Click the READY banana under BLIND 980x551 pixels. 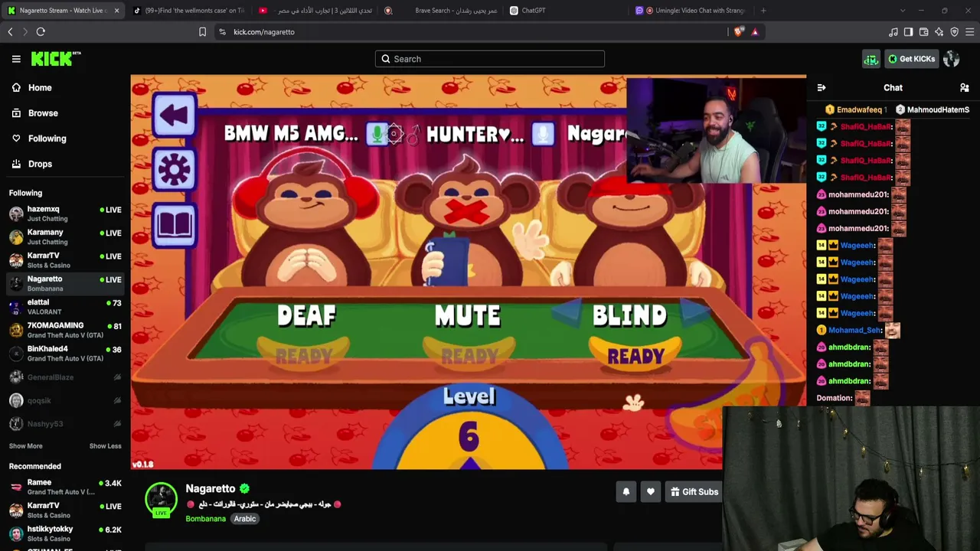point(635,356)
